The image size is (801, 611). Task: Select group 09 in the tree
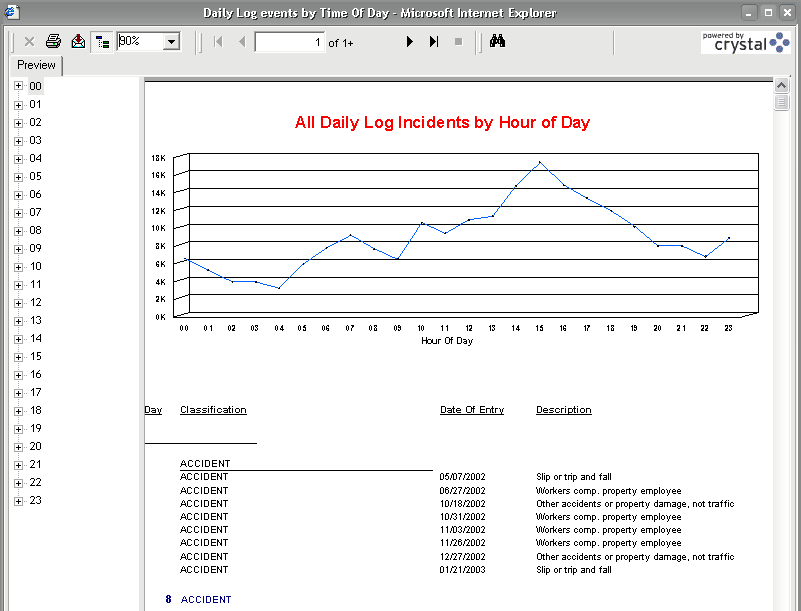pos(35,248)
